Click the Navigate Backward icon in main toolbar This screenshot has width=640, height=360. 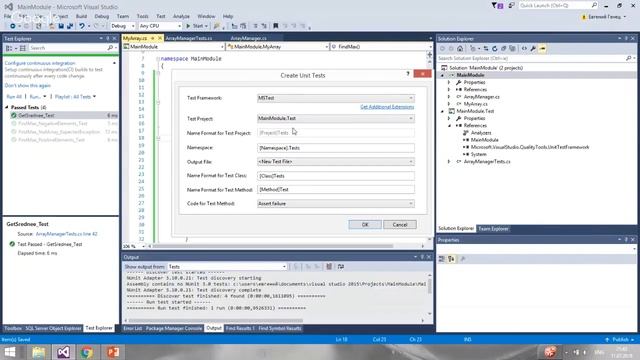[x=13, y=26]
